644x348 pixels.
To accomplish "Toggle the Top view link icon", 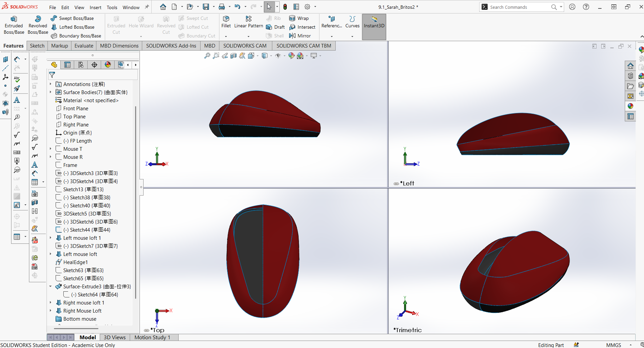I will point(147,330).
